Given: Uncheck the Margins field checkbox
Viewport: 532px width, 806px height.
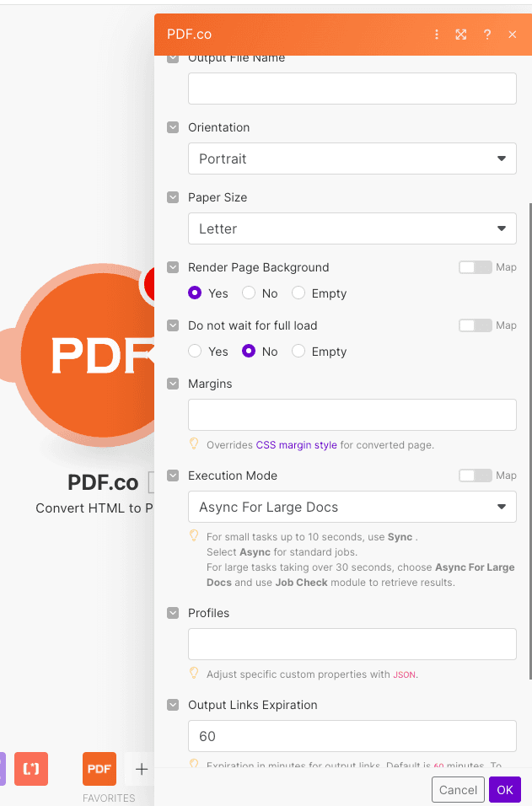Looking at the screenshot, I should coord(173,384).
